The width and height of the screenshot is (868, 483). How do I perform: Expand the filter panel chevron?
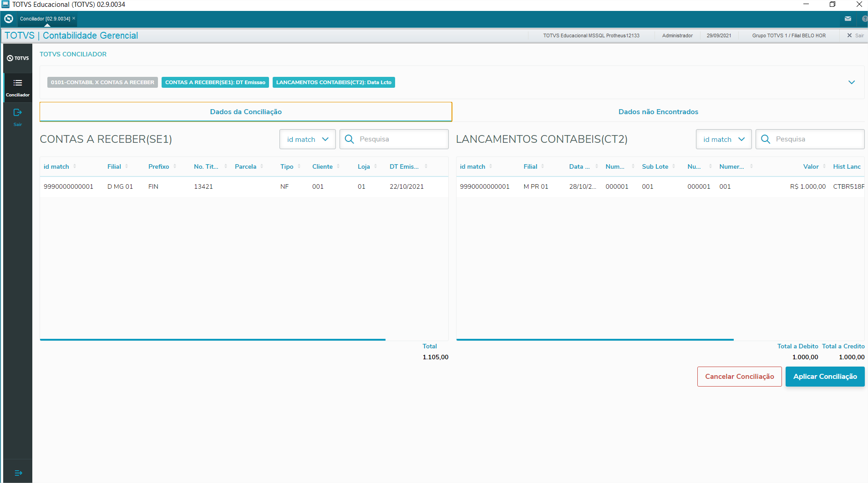852,82
